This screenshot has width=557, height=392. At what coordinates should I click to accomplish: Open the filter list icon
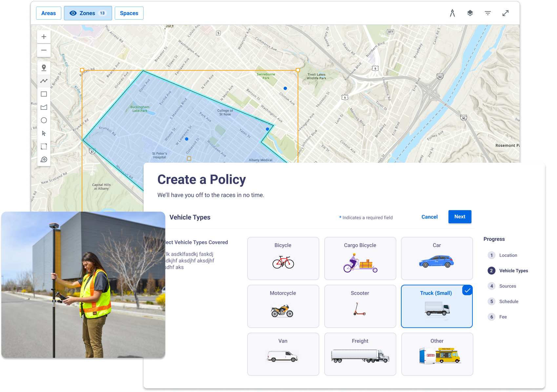tap(487, 13)
